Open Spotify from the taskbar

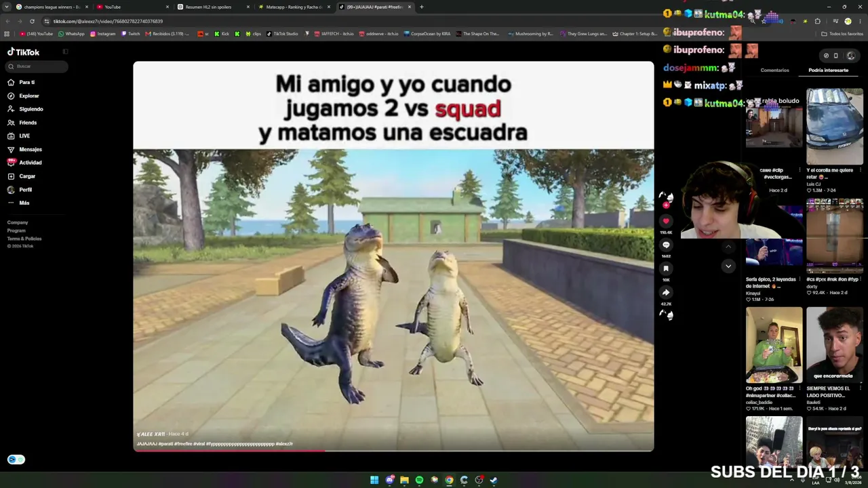point(419,480)
